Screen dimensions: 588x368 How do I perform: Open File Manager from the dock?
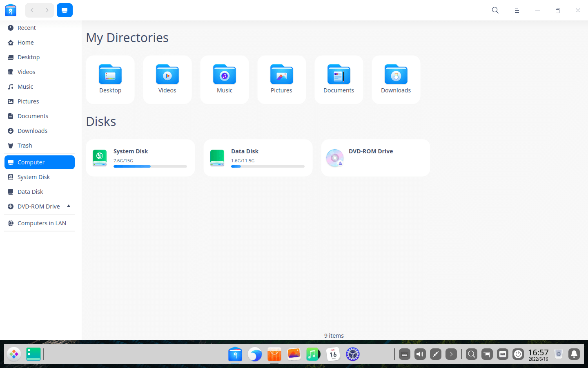[x=235, y=354]
